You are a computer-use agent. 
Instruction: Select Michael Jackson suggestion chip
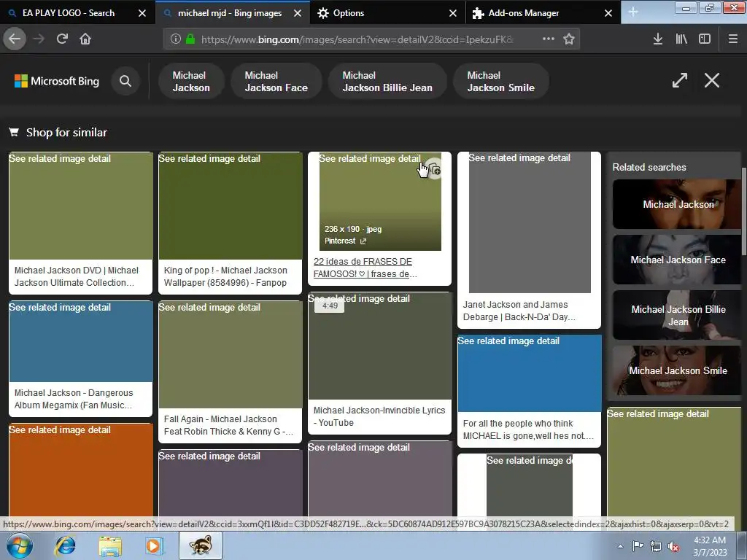coord(191,82)
